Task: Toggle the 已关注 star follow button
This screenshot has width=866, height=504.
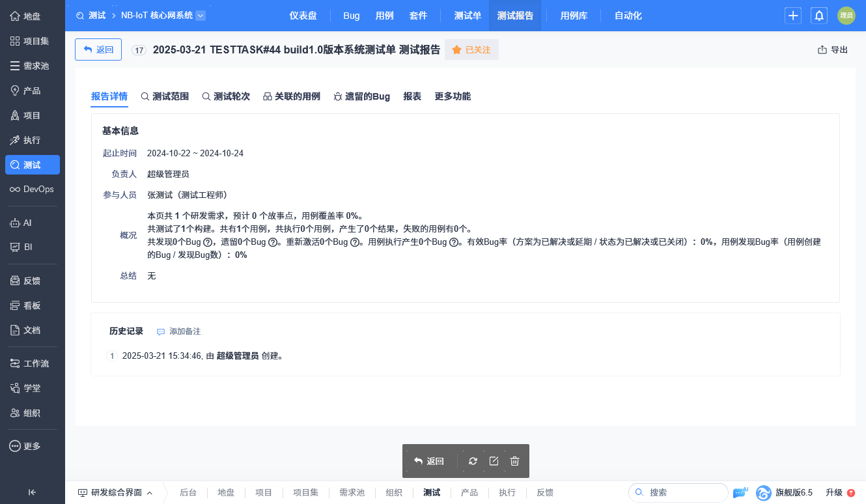Action: click(471, 49)
